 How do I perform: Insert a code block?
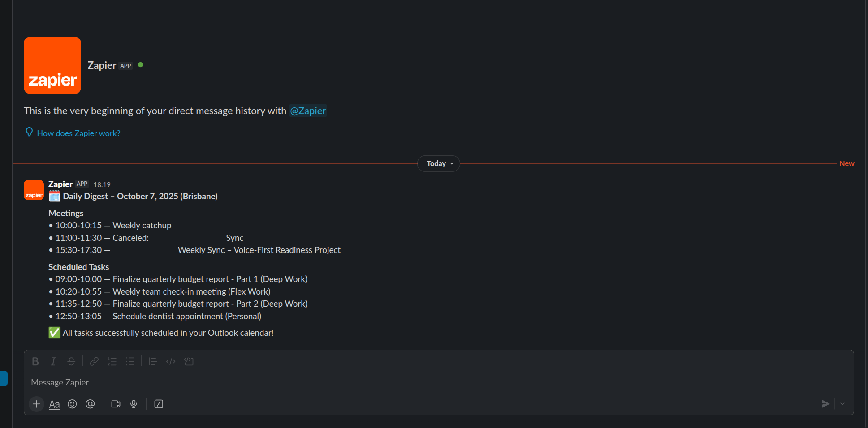click(x=189, y=361)
